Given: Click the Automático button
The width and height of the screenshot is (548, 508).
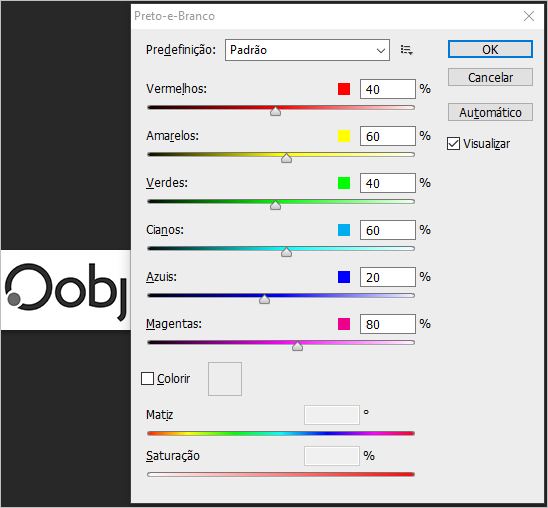Looking at the screenshot, I should (490, 112).
